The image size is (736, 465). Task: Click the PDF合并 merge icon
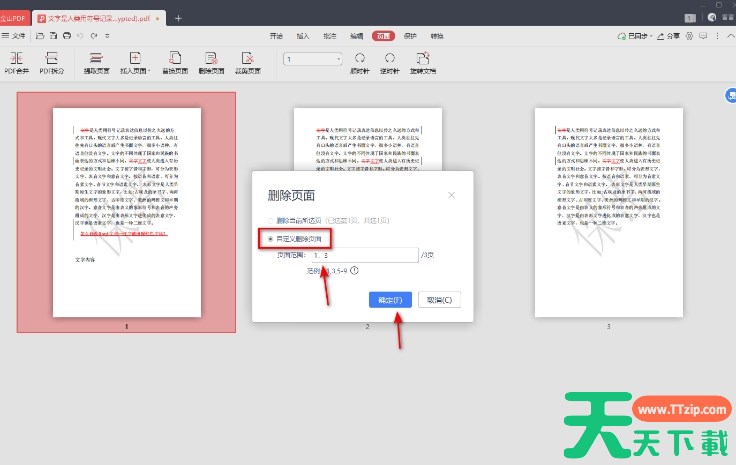point(16,58)
